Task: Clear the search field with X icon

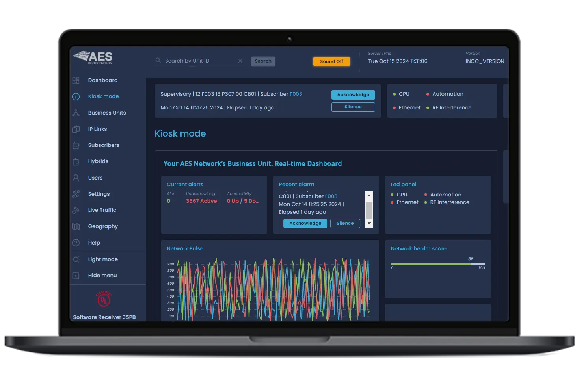Action: pyautogui.click(x=240, y=61)
